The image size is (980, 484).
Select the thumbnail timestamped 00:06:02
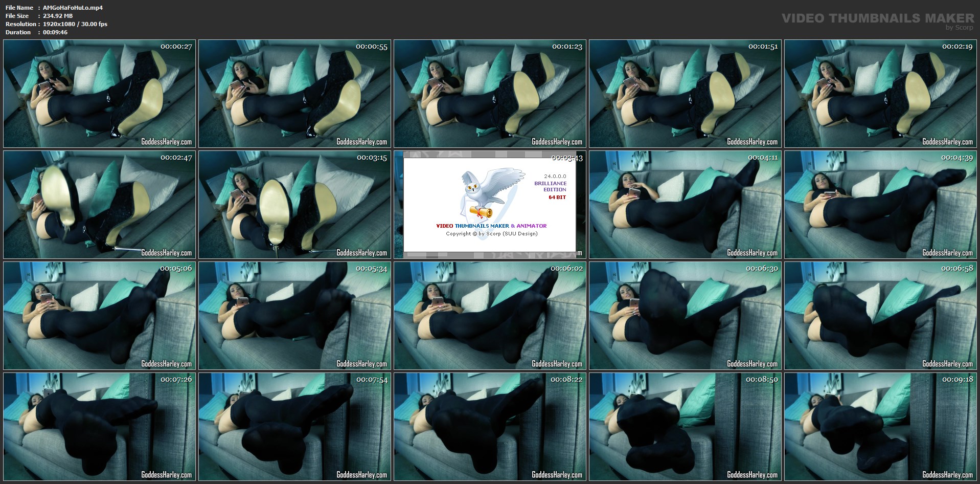[490, 316]
